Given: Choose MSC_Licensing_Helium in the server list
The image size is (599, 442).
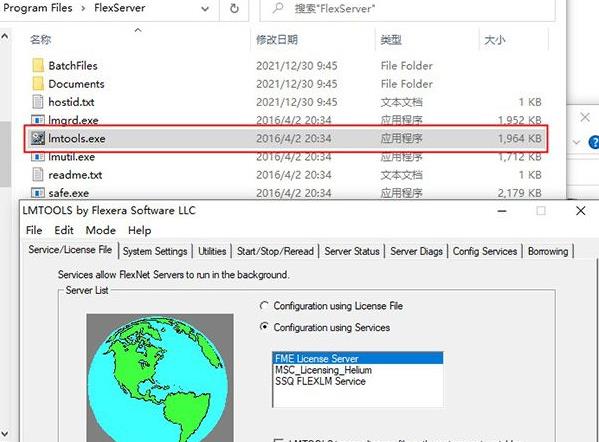Looking at the screenshot, I should [x=323, y=370].
